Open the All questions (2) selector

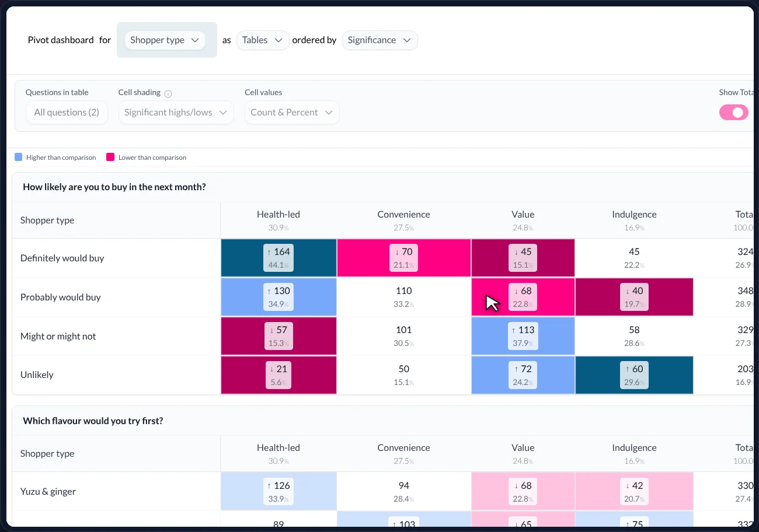[67, 113]
